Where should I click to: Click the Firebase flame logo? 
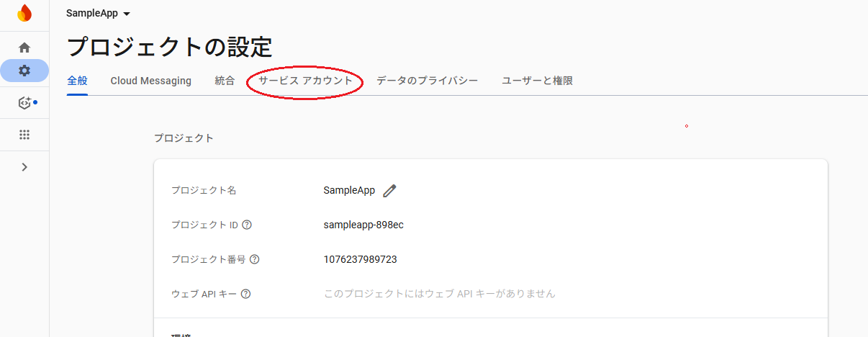pyautogui.click(x=24, y=13)
